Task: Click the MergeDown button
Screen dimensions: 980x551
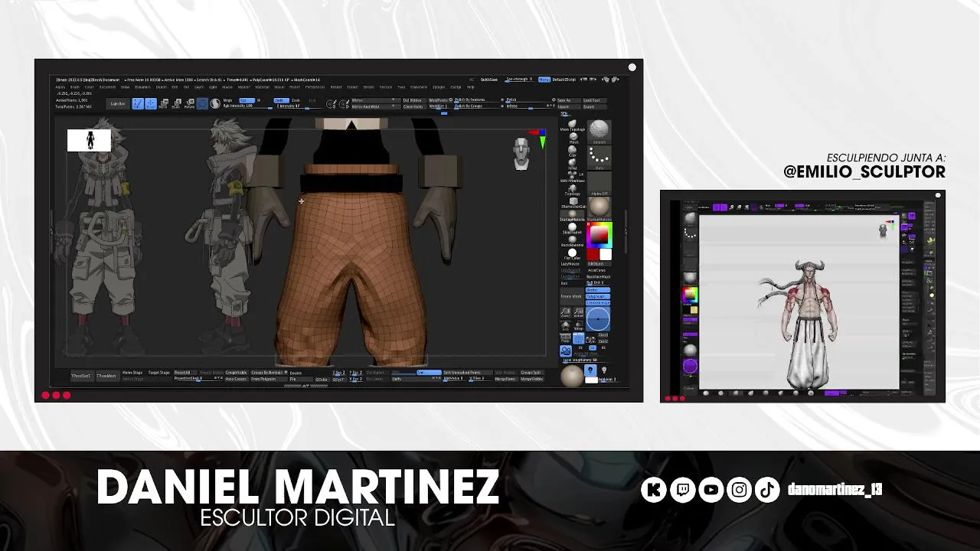Action: (x=505, y=379)
